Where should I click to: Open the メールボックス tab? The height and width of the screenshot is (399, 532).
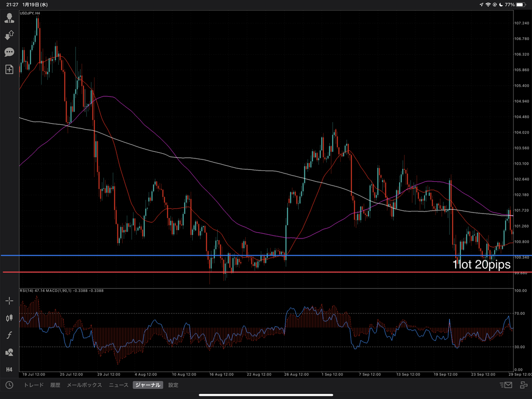tap(84, 385)
